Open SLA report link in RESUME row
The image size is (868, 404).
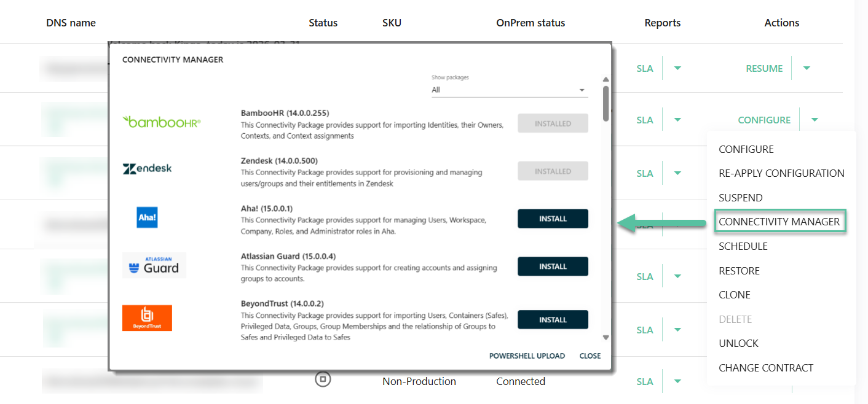point(645,68)
